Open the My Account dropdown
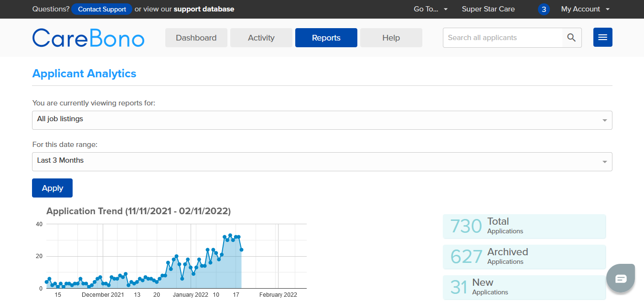 coord(585,9)
